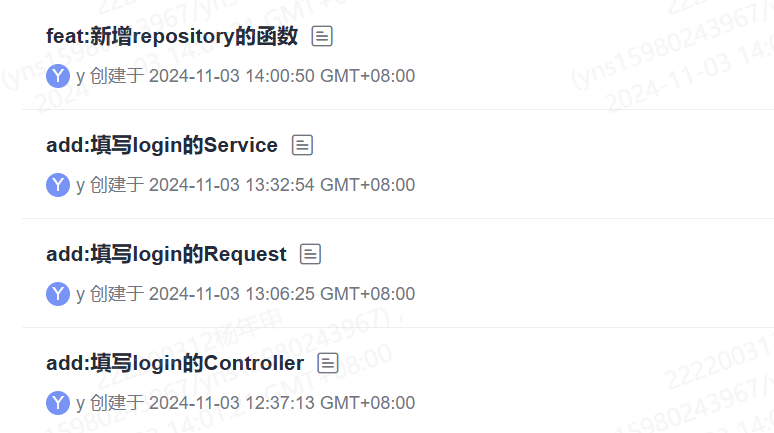Click the 13:32:54 commit timestamp
The image size is (774, 433).
[x=281, y=186]
